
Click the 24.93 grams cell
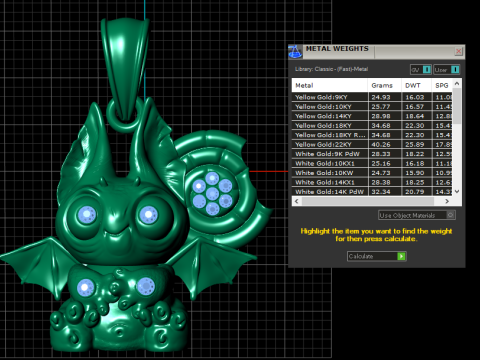click(384, 97)
